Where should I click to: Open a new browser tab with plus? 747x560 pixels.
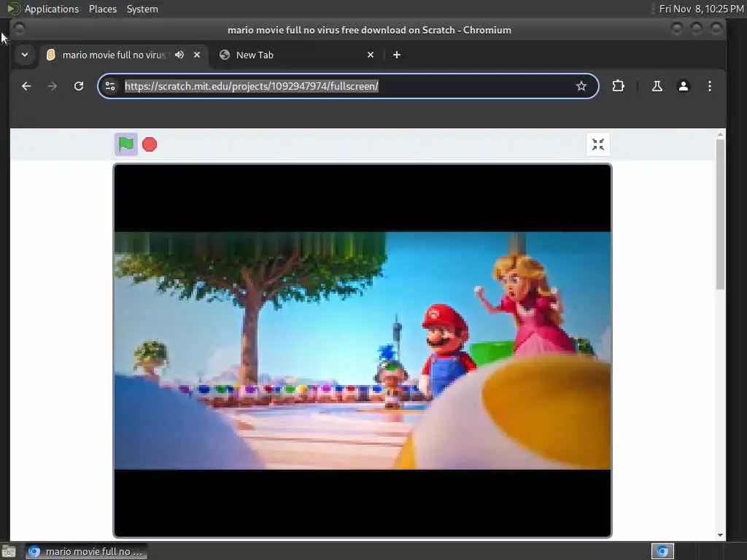click(396, 55)
